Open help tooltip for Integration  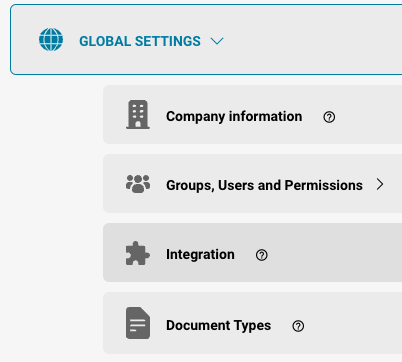coord(262,255)
